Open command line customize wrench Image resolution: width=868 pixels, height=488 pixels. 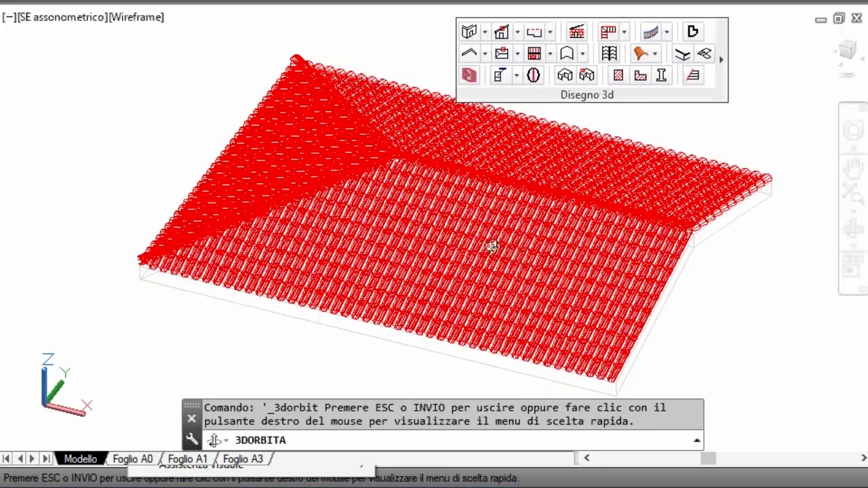pos(192,439)
